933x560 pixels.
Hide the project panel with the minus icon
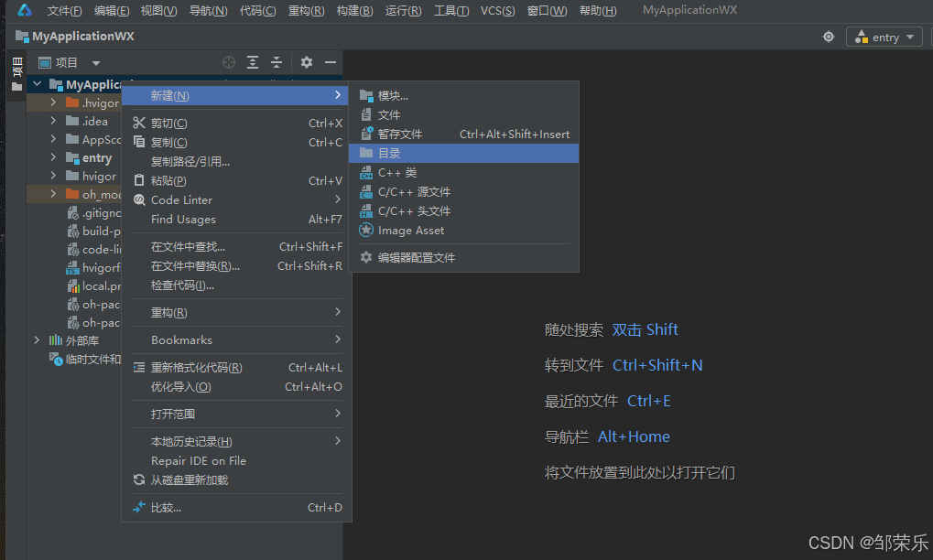point(331,62)
